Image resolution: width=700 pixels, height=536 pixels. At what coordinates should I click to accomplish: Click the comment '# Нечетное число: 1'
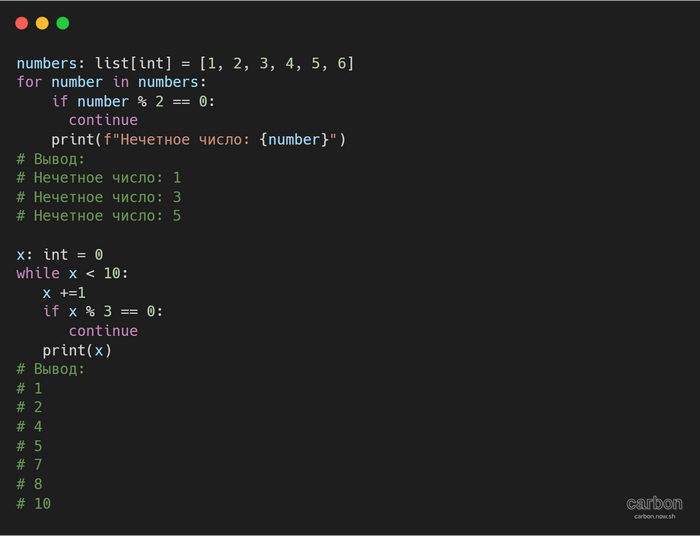point(98,178)
